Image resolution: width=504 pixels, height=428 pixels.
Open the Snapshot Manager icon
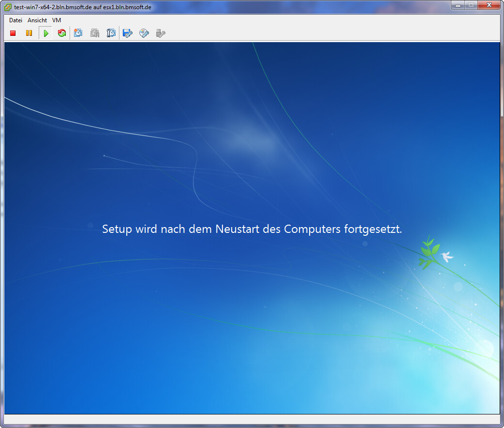click(x=111, y=33)
